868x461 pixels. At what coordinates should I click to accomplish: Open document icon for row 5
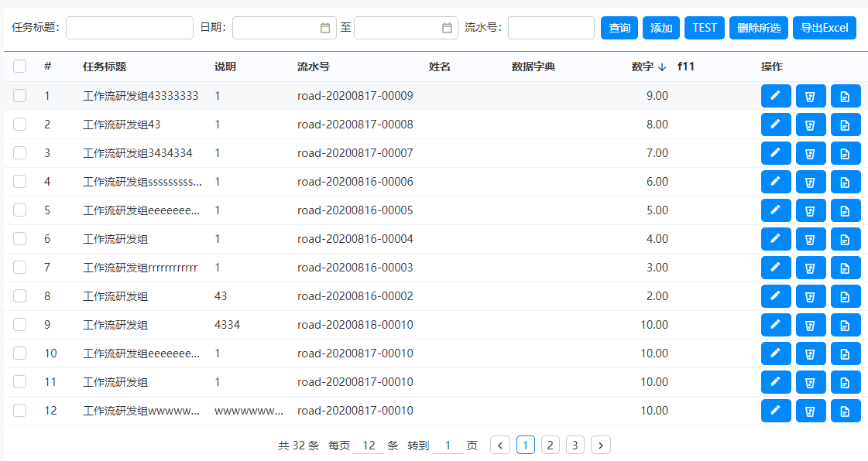[x=846, y=210]
